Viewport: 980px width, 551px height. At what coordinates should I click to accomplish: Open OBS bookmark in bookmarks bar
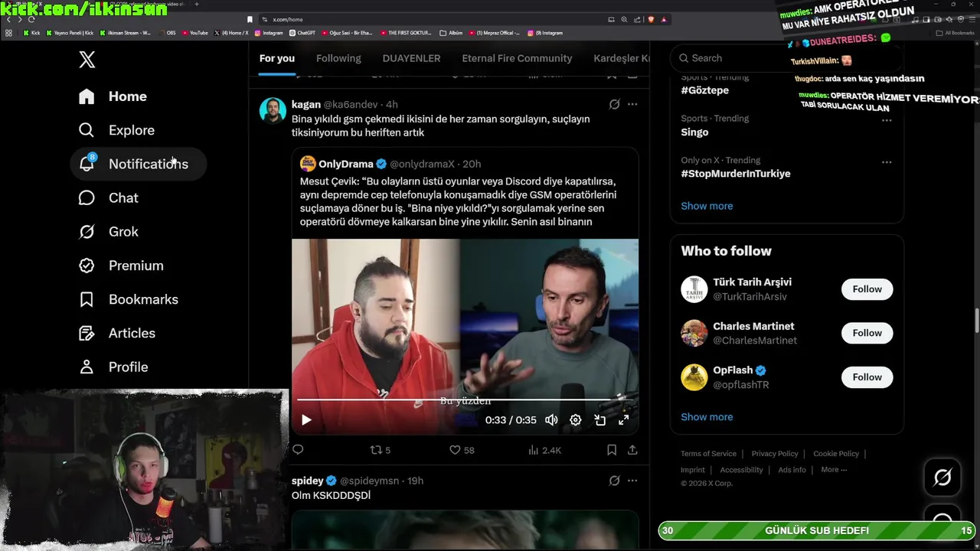click(167, 33)
